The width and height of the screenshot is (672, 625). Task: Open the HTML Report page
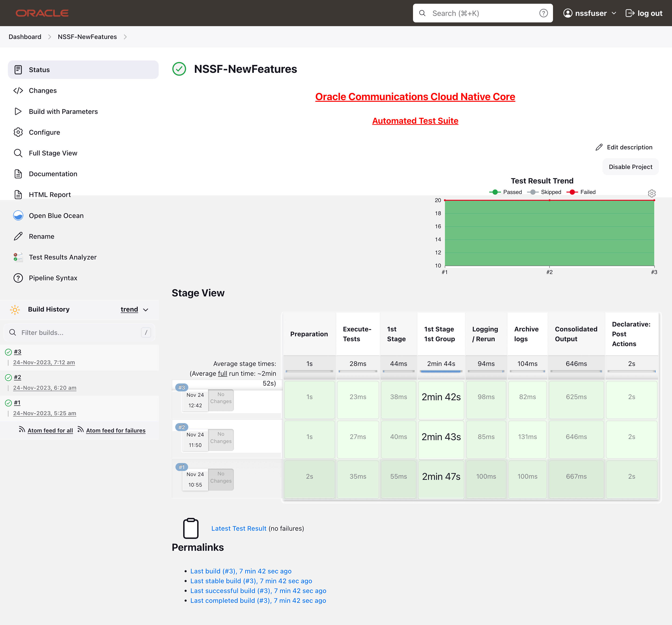50,194
